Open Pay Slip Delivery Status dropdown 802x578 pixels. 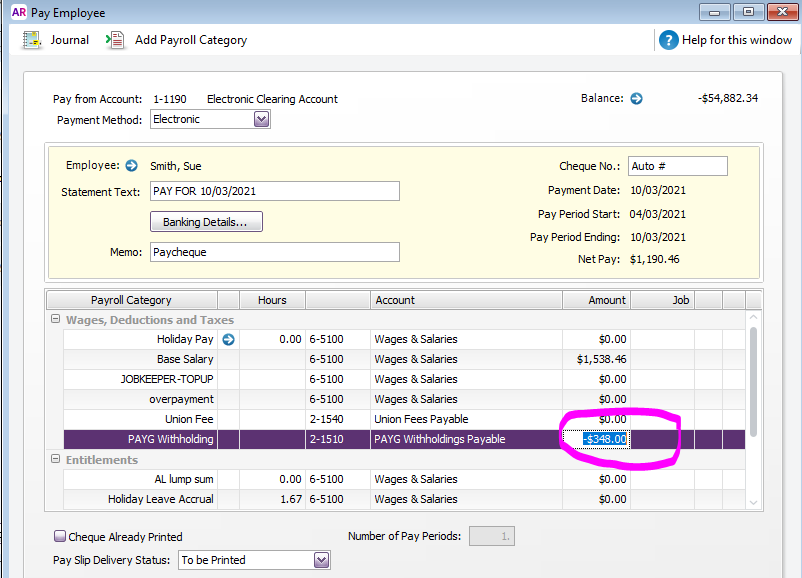click(x=321, y=560)
